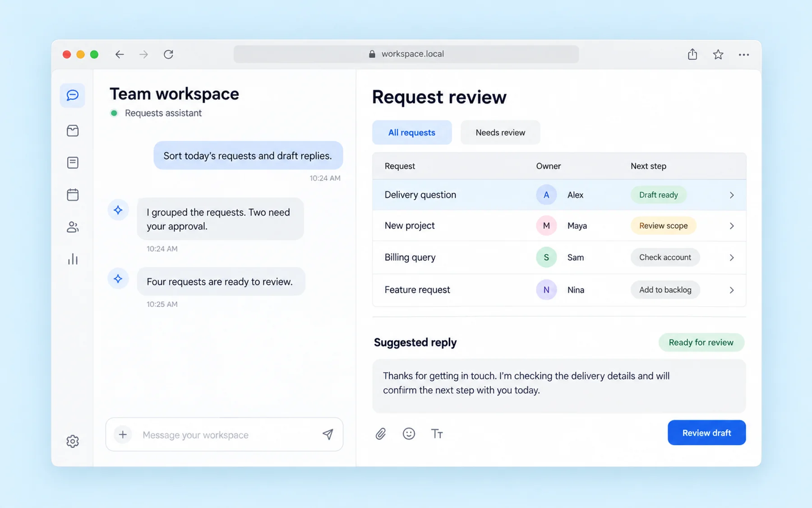Screen dimensions: 812x508
Task: Click the Review draft button
Action: pyautogui.click(x=706, y=433)
